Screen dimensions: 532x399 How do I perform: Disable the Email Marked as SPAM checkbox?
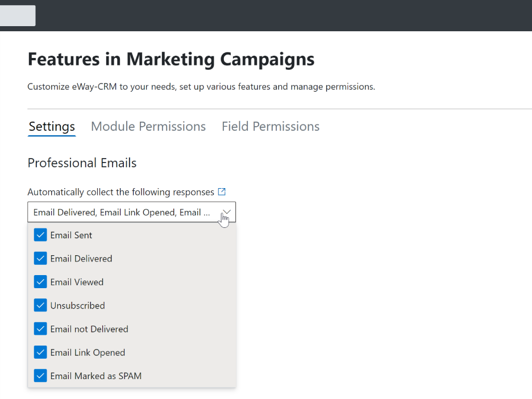40,376
